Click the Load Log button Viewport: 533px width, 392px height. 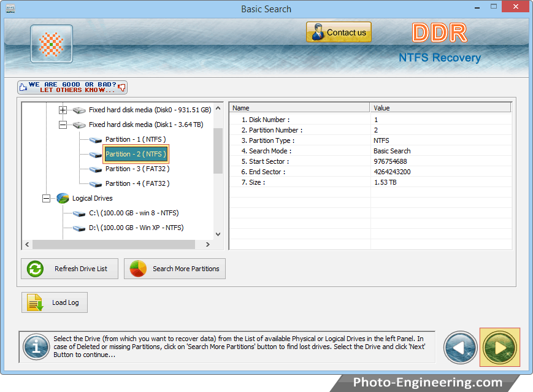(55, 302)
